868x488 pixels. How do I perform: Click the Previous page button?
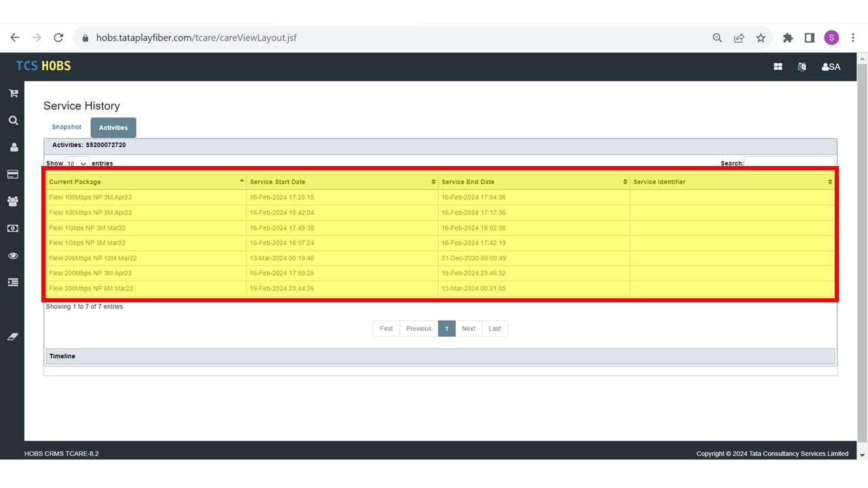[418, 329]
